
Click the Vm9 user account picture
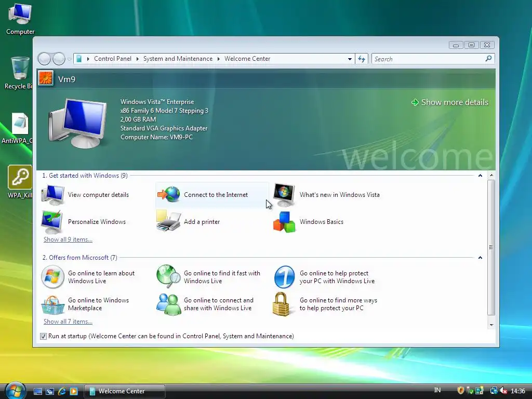coord(46,78)
